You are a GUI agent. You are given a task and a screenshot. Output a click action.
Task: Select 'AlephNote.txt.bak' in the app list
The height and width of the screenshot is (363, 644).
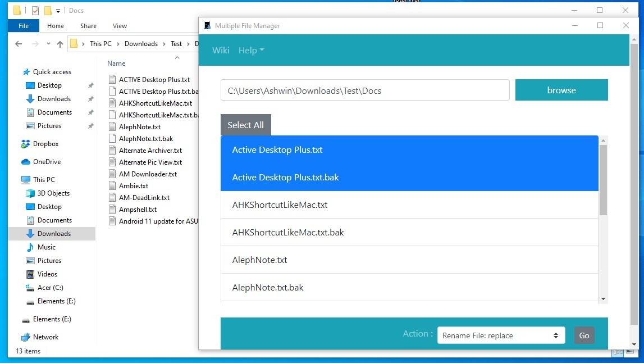pos(409,287)
